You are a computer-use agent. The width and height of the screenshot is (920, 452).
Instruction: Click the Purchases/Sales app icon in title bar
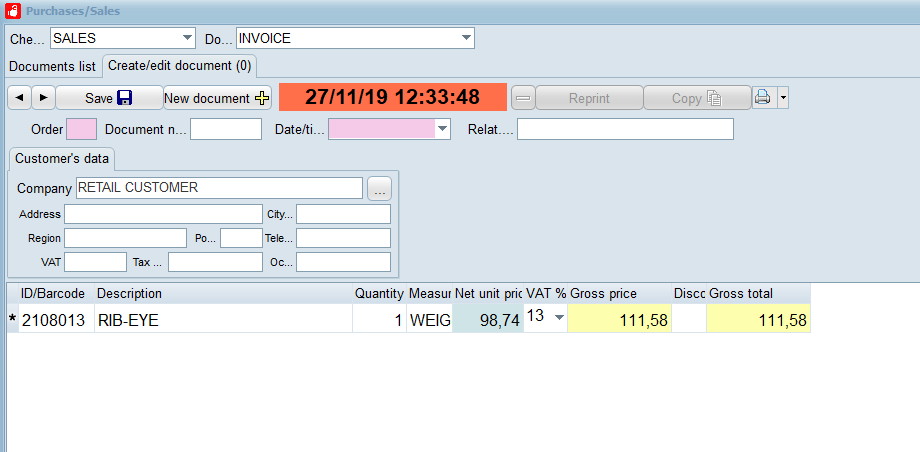pos(13,11)
